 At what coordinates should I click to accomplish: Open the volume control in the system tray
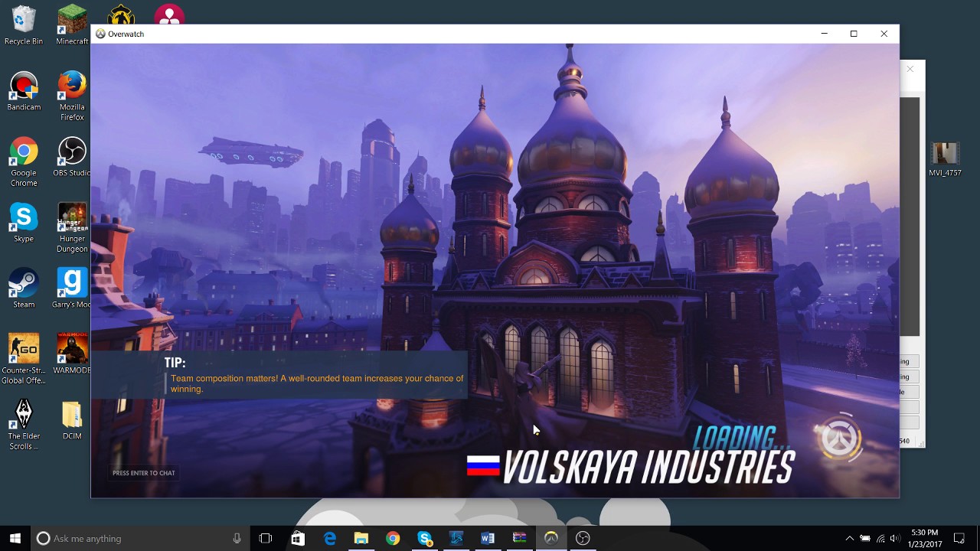click(895, 538)
